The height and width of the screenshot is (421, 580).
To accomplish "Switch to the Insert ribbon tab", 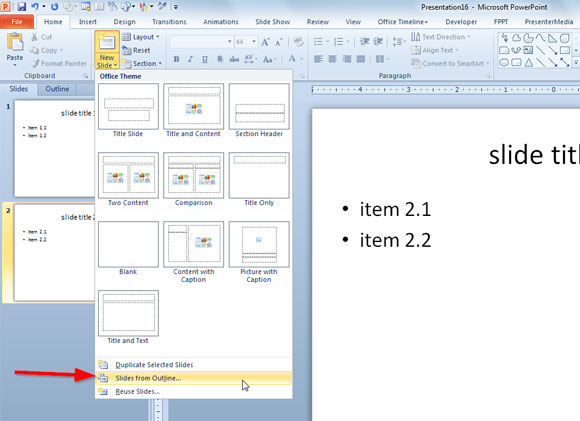I will coord(88,22).
